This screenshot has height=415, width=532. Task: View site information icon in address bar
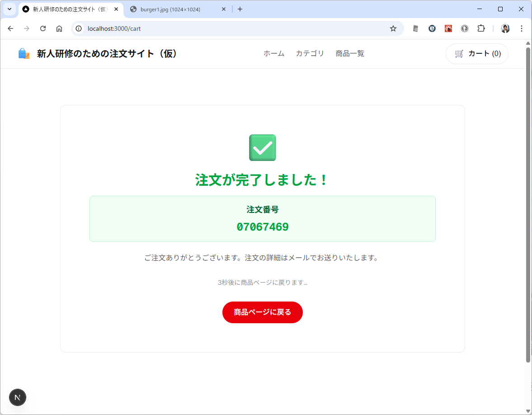[79, 28]
